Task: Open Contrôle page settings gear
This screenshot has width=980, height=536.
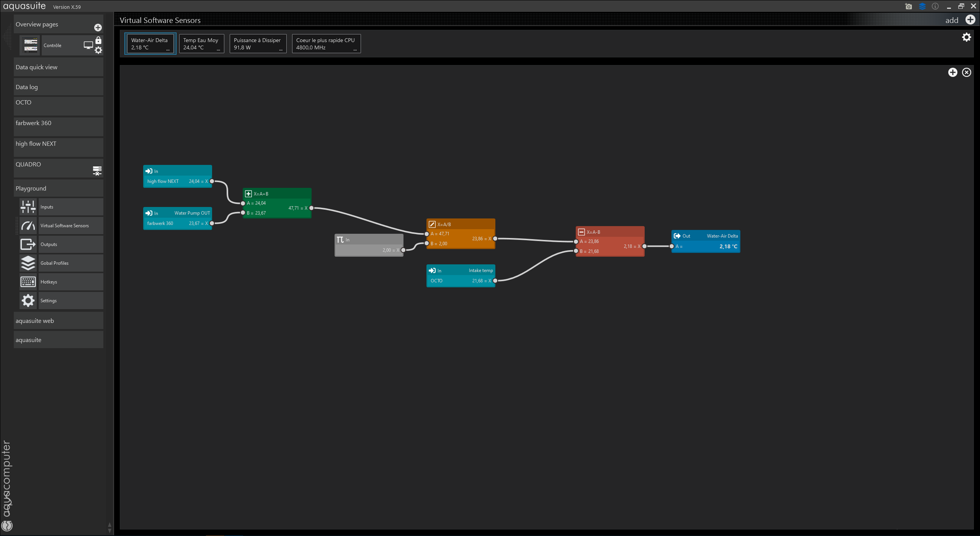Action: tap(98, 50)
